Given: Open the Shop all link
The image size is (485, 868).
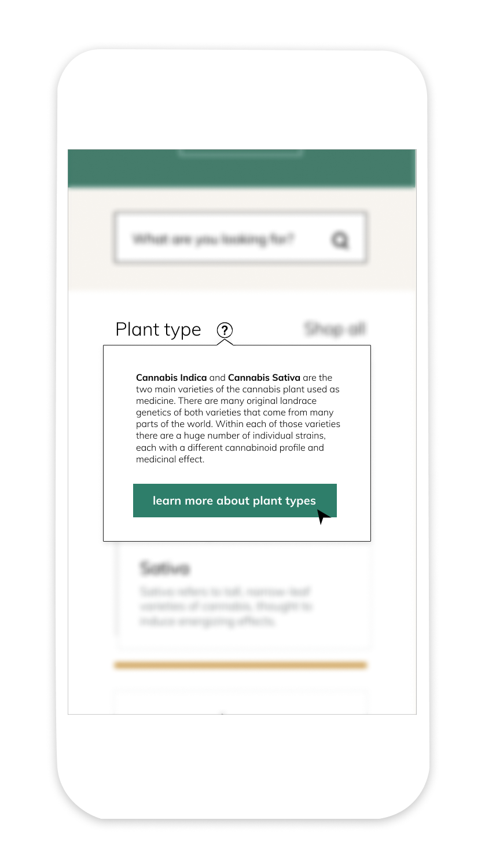Looking at the screenshot, I should pyautogui.click(x=335, y=329).
